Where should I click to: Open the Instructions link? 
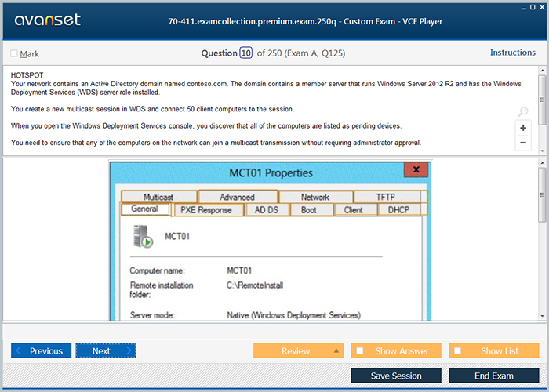pyautogui.click(x=513, y=53)
